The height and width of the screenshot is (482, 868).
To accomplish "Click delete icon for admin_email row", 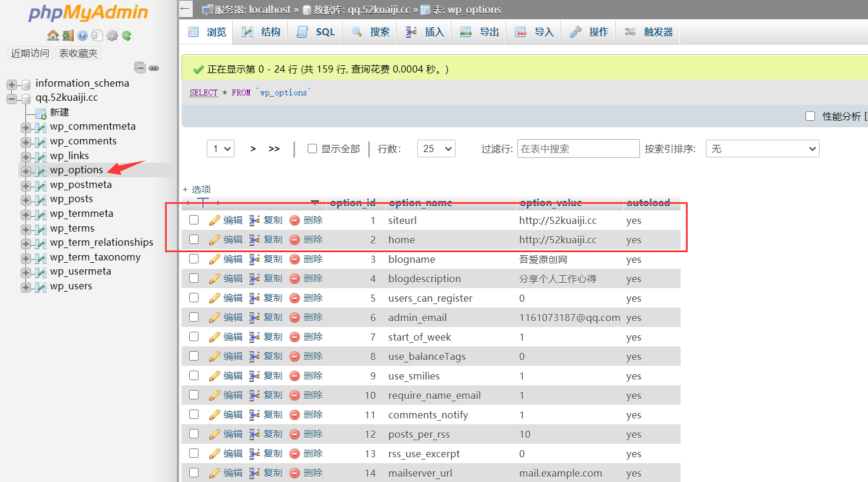I will pos(295,318).
